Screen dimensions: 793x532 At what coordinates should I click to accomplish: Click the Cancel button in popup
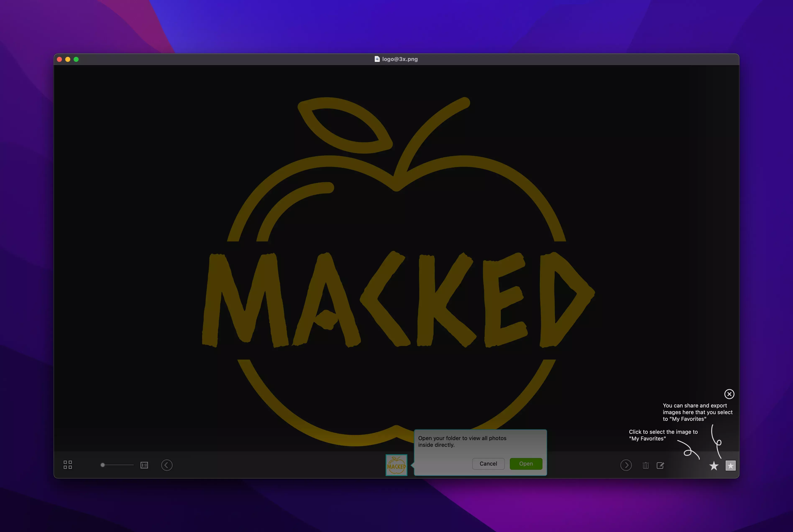tap(488, 464)
